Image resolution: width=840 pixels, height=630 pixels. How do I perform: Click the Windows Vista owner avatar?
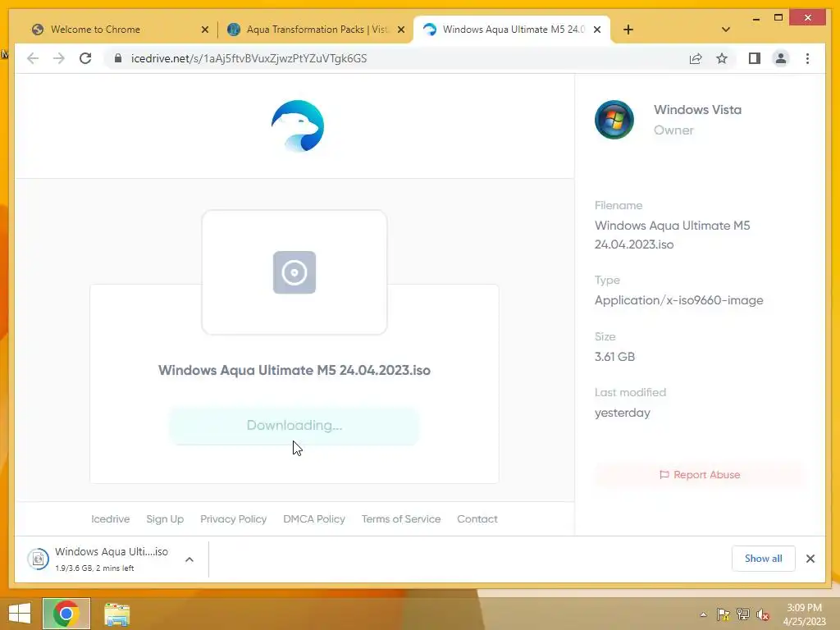(x=614, y=120)
